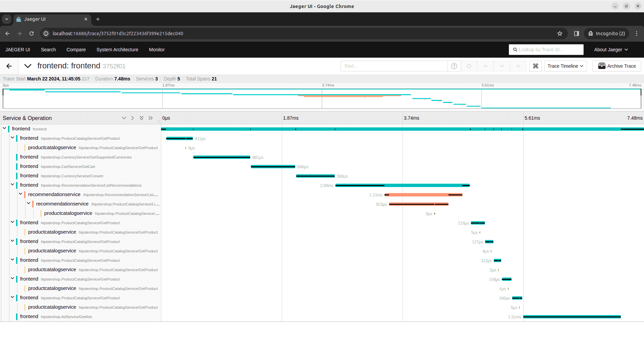Viewport: 644px width, 362px height.
Task: Collapse the first ProductCatalogService GetProduct span
Action: pos(12,138)
